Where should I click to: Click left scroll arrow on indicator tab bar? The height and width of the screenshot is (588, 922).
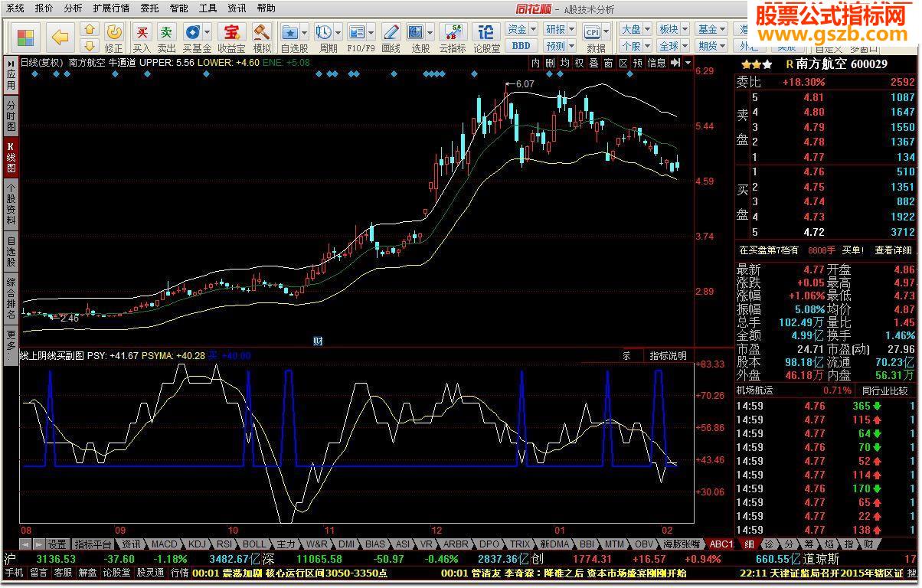click(25, 544)
